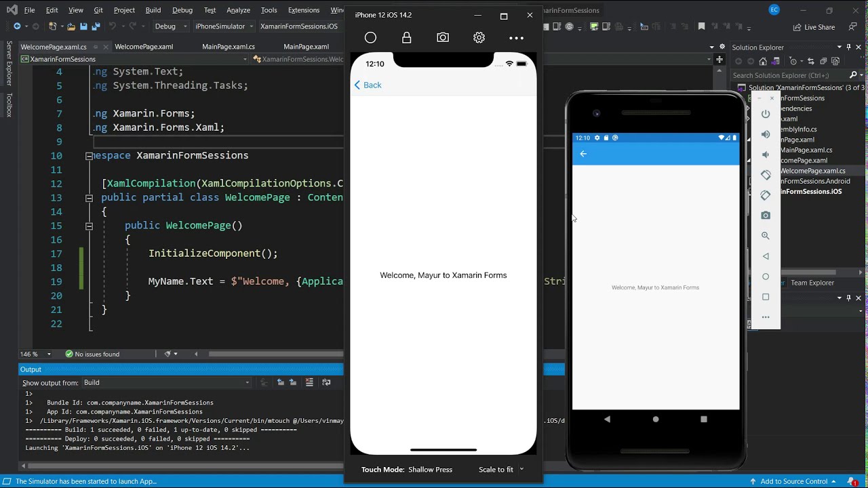Click the Android emulator power button

click(766, 114)
